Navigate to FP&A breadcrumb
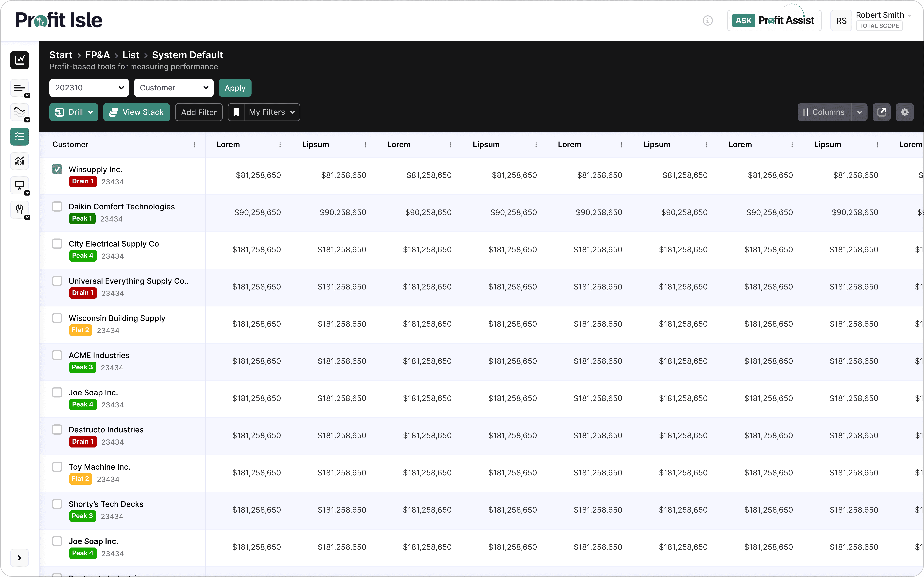Screen dimensions: 924x577 click(x=97, y=55)
